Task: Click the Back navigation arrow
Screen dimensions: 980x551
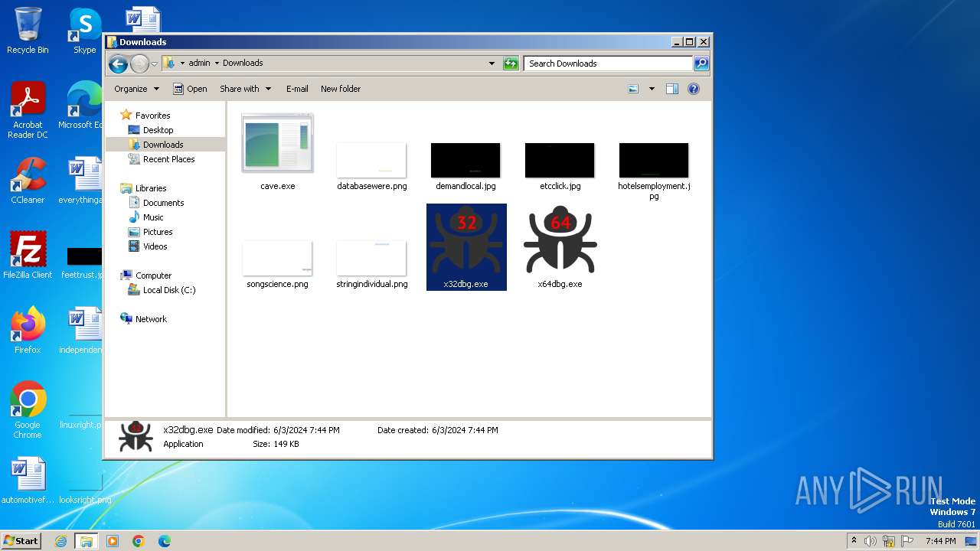Action: [118, 64]
